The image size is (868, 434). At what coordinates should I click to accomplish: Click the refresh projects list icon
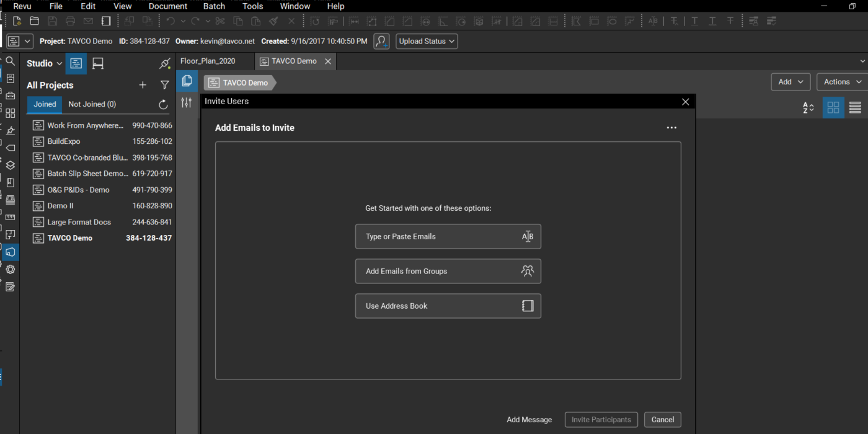164,105
